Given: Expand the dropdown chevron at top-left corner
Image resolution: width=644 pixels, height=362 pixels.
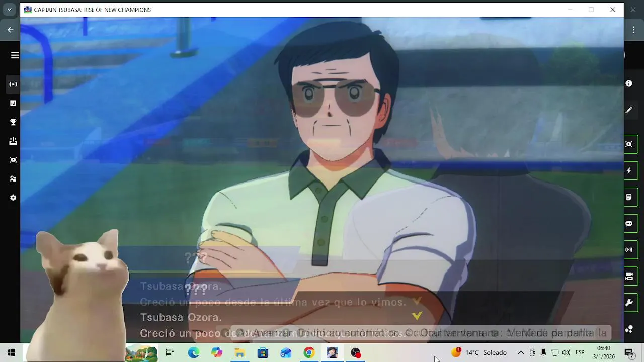Looking at the screenshot, I should [x=9, y=9].
